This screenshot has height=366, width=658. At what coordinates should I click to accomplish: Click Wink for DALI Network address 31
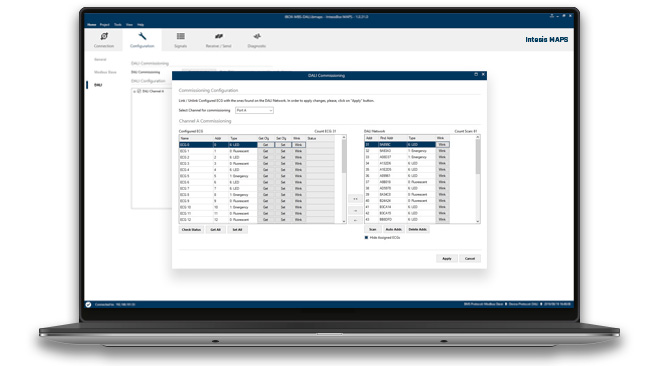coord(442,144)
